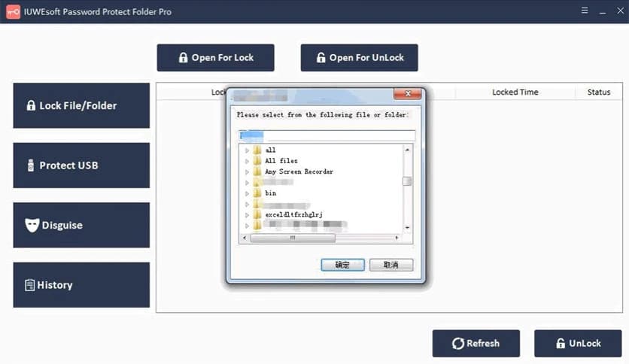Click the Refresh button

(x=476, y=343)
